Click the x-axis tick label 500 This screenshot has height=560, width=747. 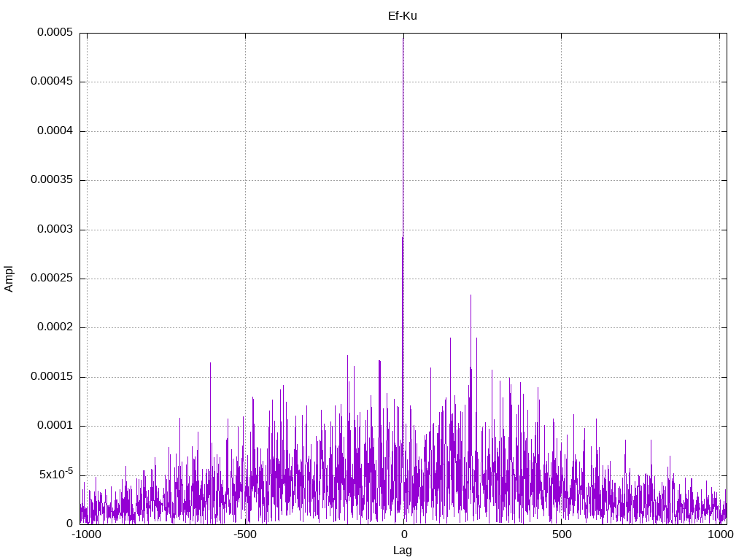(562, 534)
